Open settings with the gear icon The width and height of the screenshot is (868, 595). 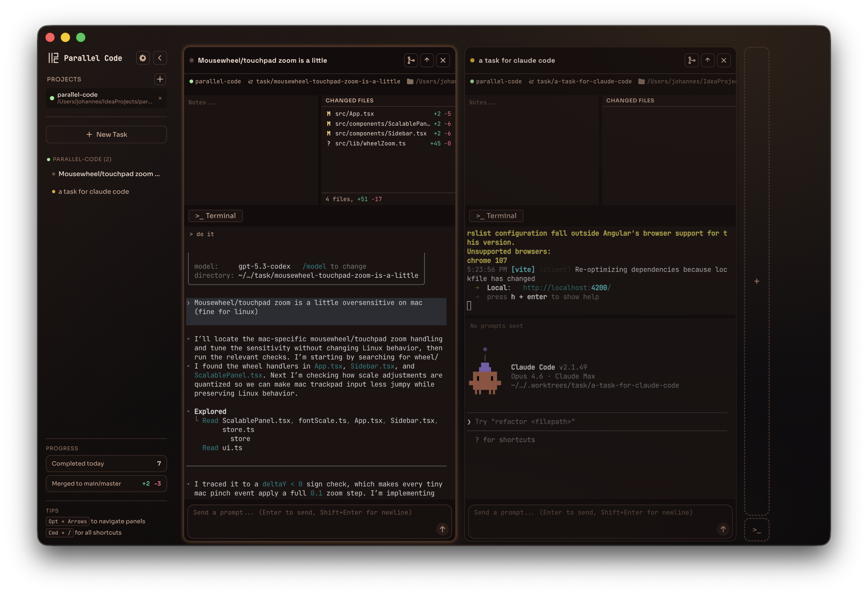143,58
